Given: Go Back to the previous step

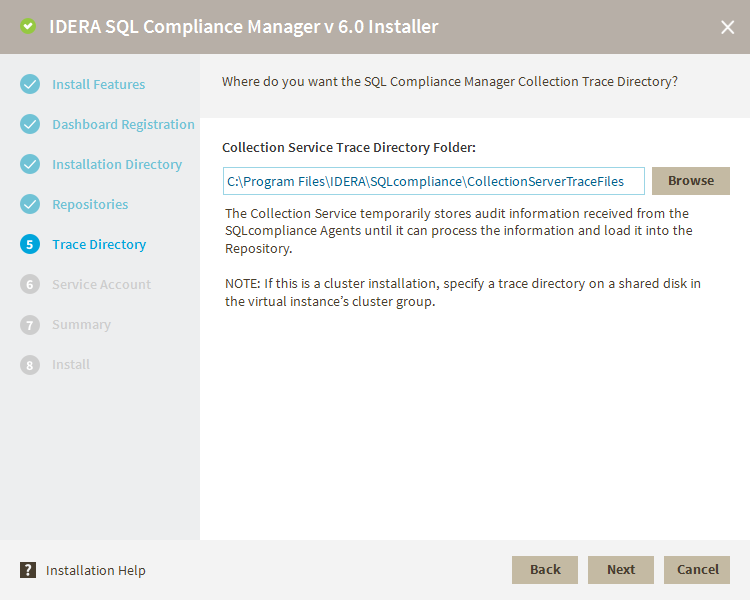Looking at the screenshot, I should (x=545, y=569).
